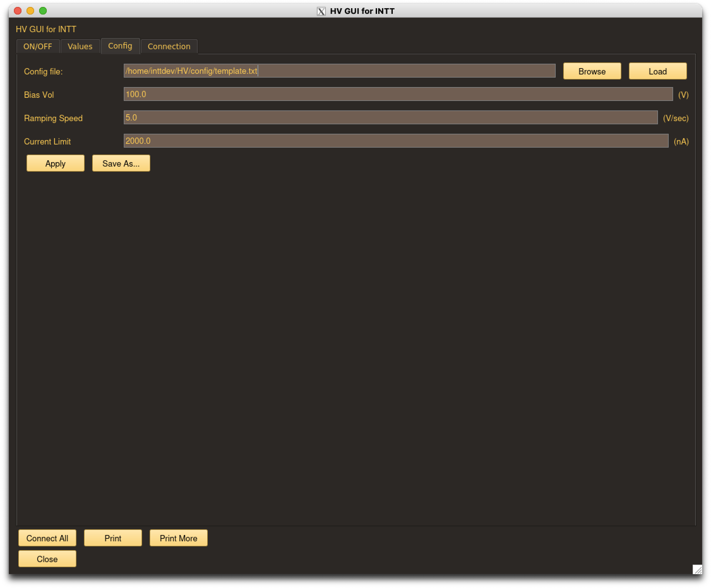This screenshot has width=711, height=588.
Task: Click the Ramping Speed input field
Action: click(x=390, y=118)
